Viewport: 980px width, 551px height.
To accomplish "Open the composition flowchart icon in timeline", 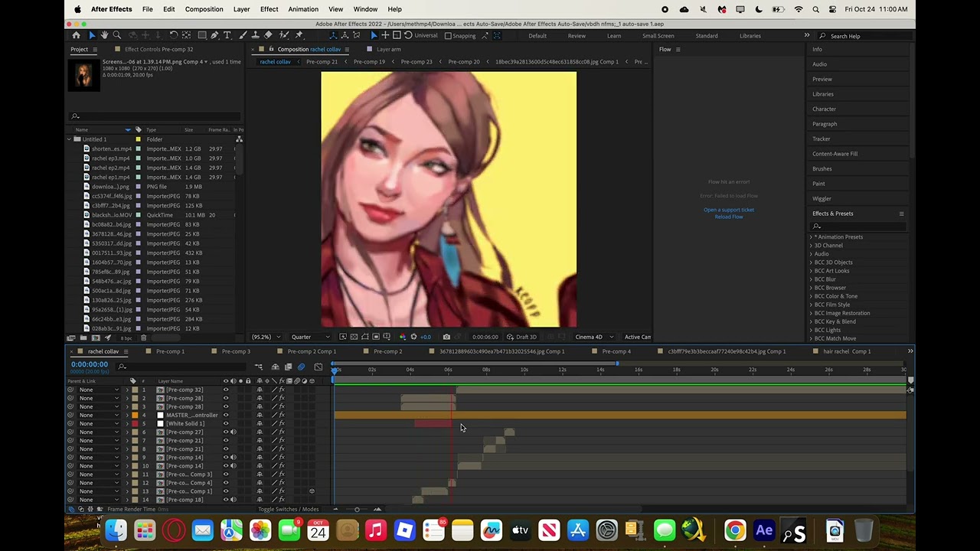I will pyautogui.click(x=259, y=367).
